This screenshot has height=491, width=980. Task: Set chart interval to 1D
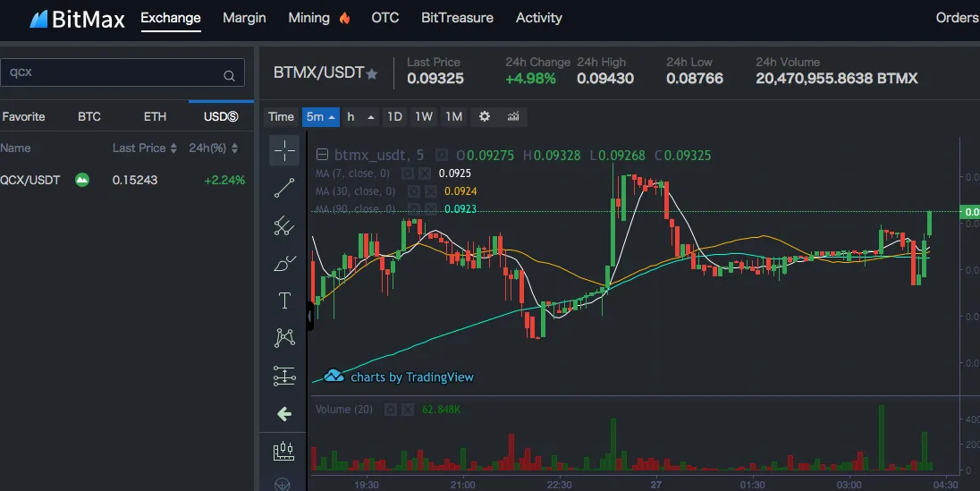394,117
